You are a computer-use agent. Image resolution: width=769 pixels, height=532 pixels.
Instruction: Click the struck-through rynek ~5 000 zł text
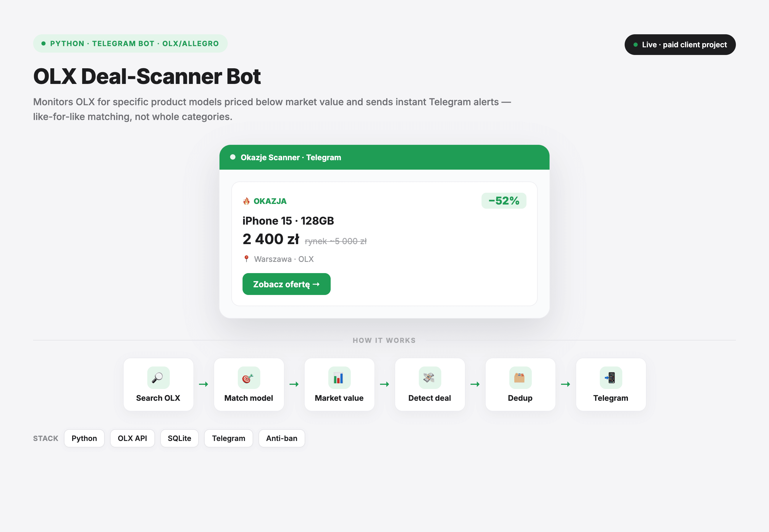tap(335, 241)
